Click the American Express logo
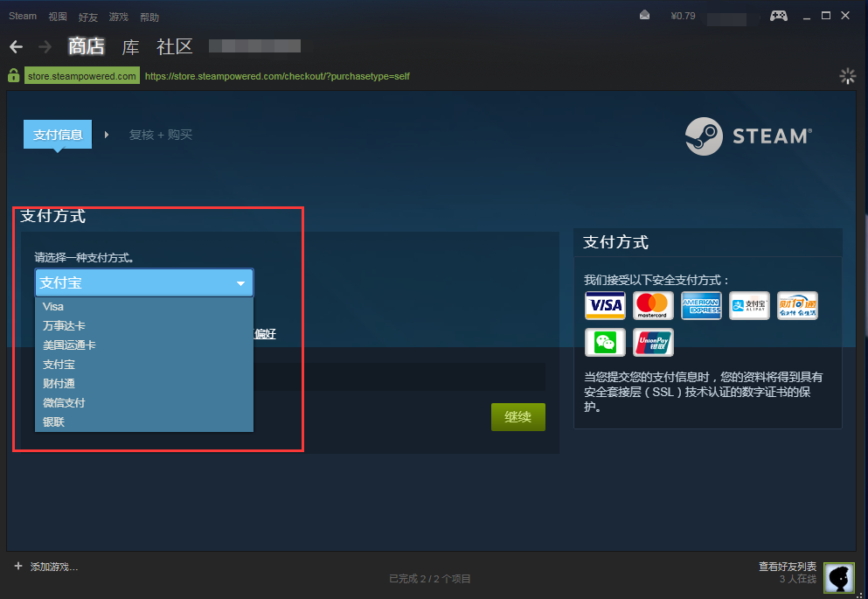Viewport: 868px width, 599px height. (701, 305)
